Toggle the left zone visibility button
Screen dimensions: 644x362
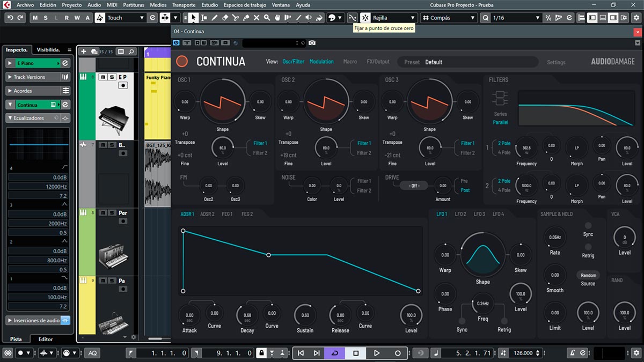point(592,18)
